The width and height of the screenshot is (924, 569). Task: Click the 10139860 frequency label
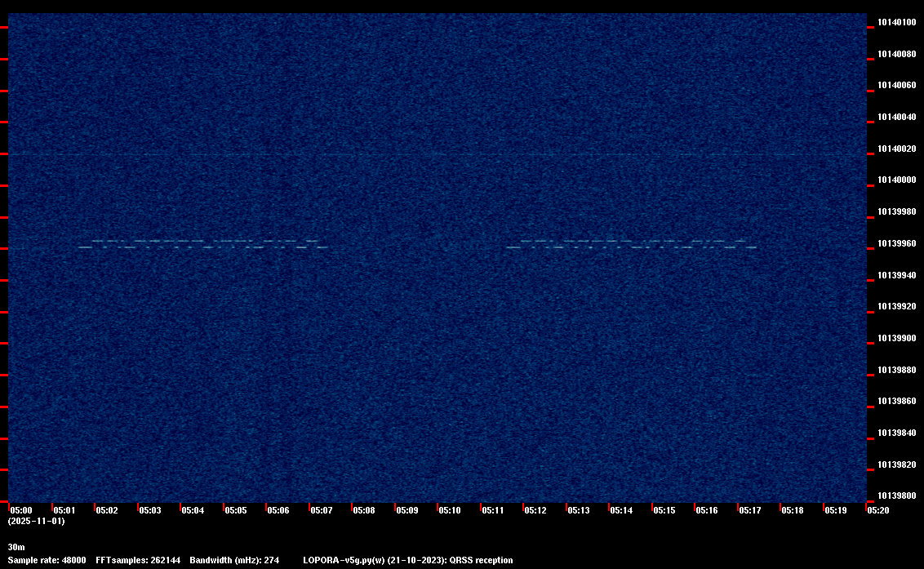click(897, 401)
